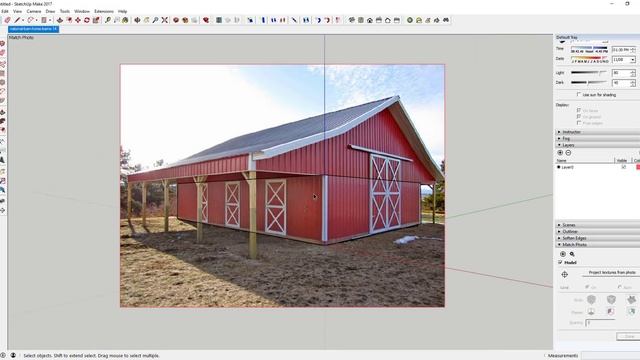This screenshot has height=360, width=640.
Task: Click Project textures from photo button
Action: [x=611, y=272]
